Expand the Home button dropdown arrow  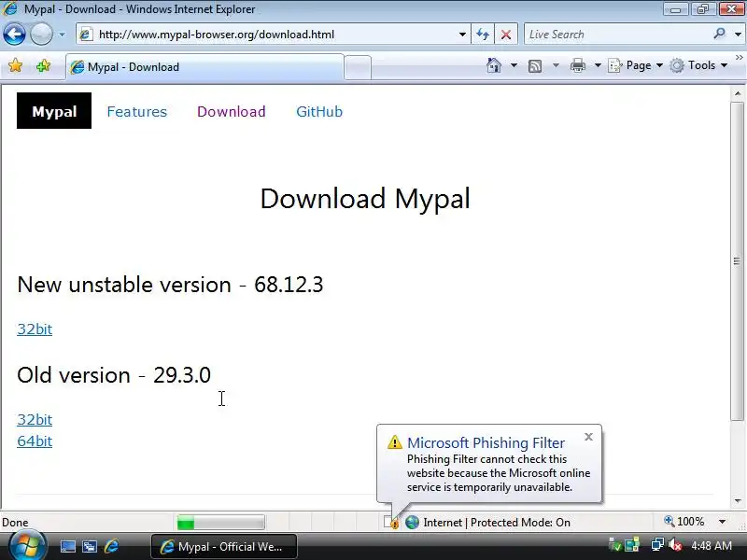coord(514,65)
